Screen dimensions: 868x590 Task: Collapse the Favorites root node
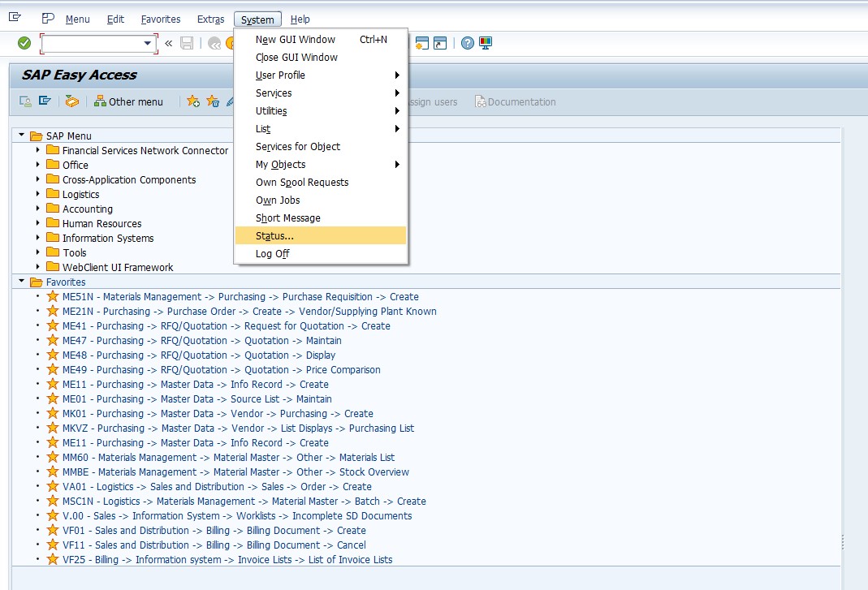[22, 281]
